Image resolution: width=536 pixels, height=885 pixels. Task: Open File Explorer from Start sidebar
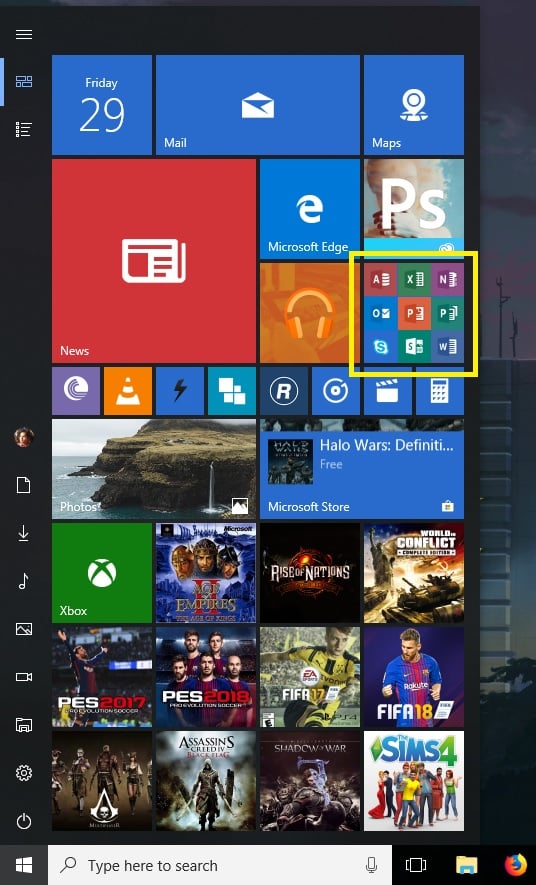[x=24, y=725]
